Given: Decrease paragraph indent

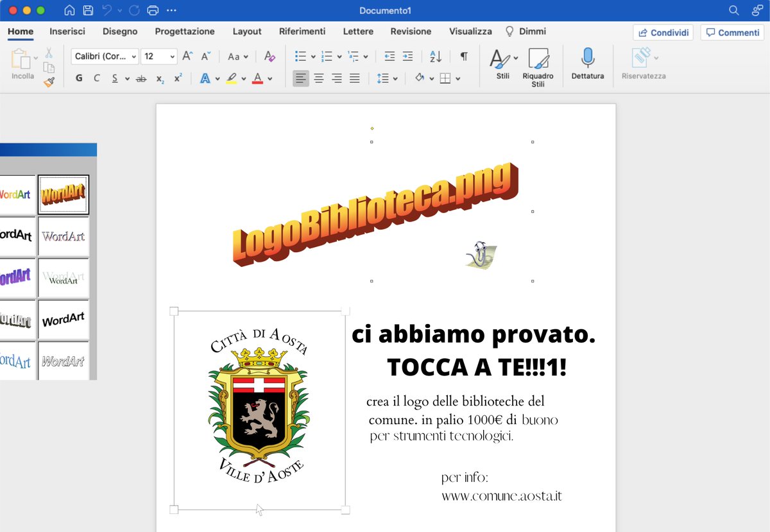Looking at the screenshot, I should [389, 56].
